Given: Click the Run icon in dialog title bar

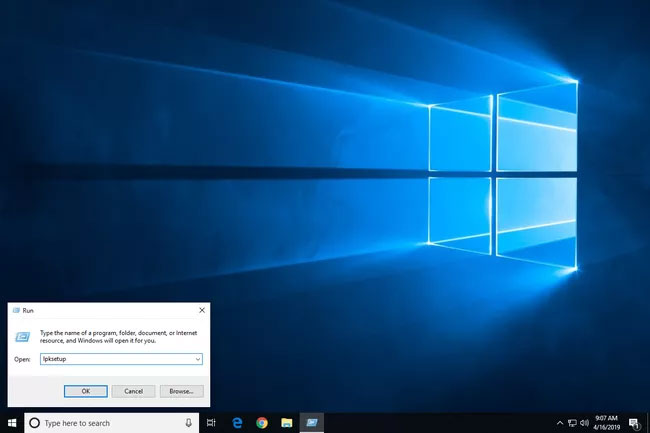Looking at the screenshot, I should click(x=16, y=310).
